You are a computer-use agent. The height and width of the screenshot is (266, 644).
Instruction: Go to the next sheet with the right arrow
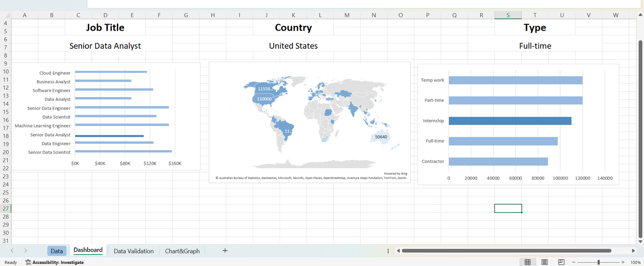(x=25, y=250)
